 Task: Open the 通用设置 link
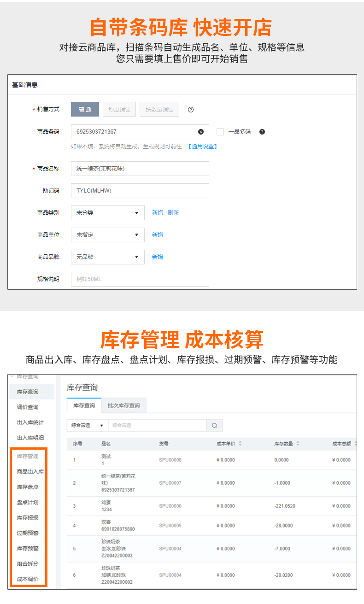202,147
